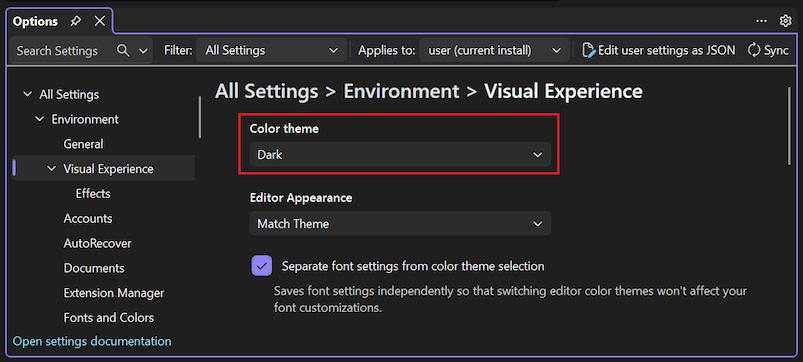Open Editor Appearance Match Theme dropdown

click(400, 224)
